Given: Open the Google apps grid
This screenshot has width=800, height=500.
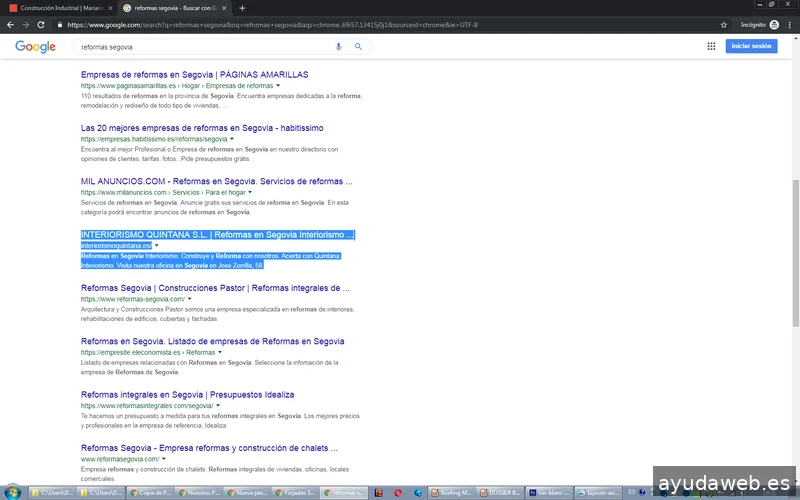Looking at the screenshot, I should click(x=711, y=46).
